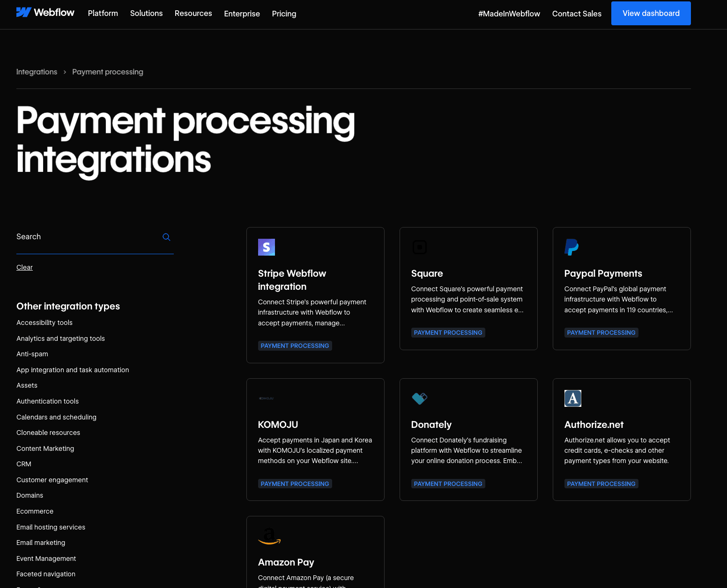The image size is (727, 588).
Task: Go to Integrations breadcrumb
Action: [x=37, y=72]
